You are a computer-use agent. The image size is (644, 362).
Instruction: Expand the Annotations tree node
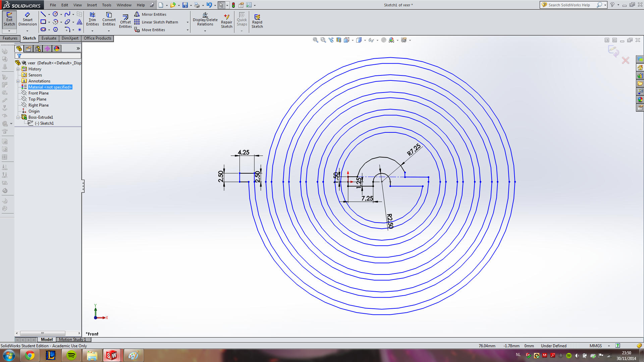point(18,81)
